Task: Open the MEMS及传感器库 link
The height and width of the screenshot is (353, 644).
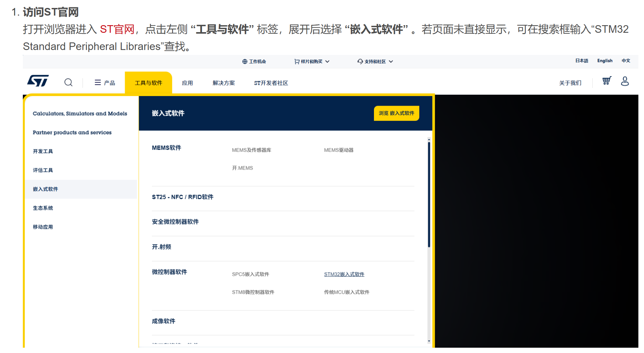Action: coord(252,150)
